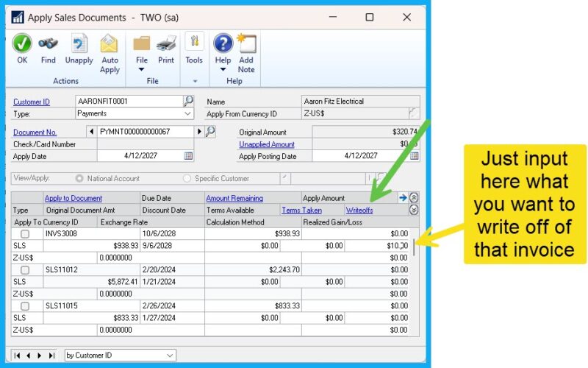Open Apply Date calendar picker
This screenshot has height=368, width=588.
[189, 156]
